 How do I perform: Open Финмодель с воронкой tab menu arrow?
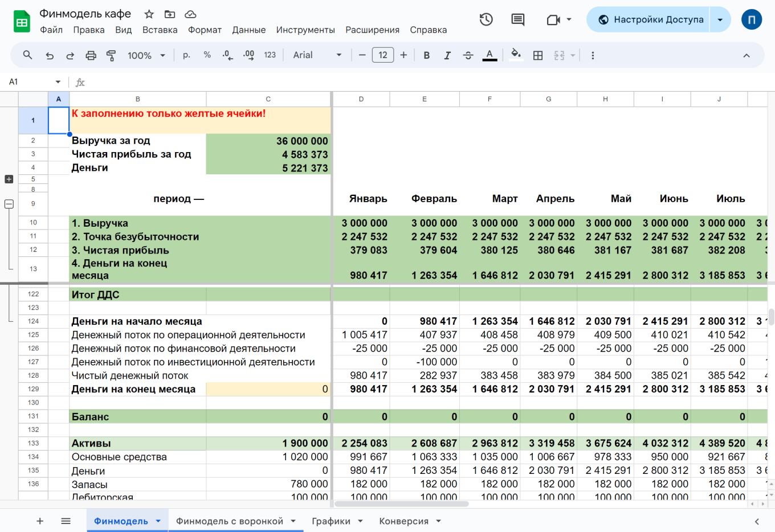pyautogui.click(x=293, y=521)
